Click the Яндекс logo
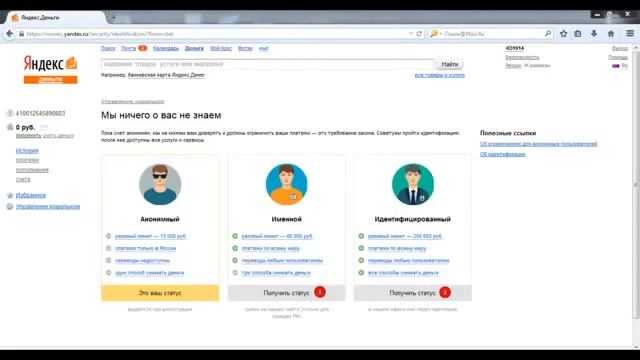Image resolution: width=640 pixels, height=360 pixels. [50, 64]
